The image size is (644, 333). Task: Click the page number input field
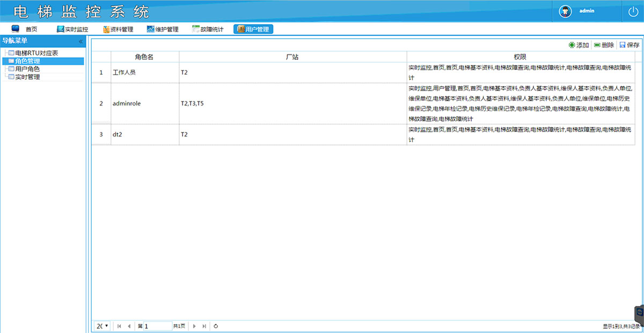[x=157, y=326]
